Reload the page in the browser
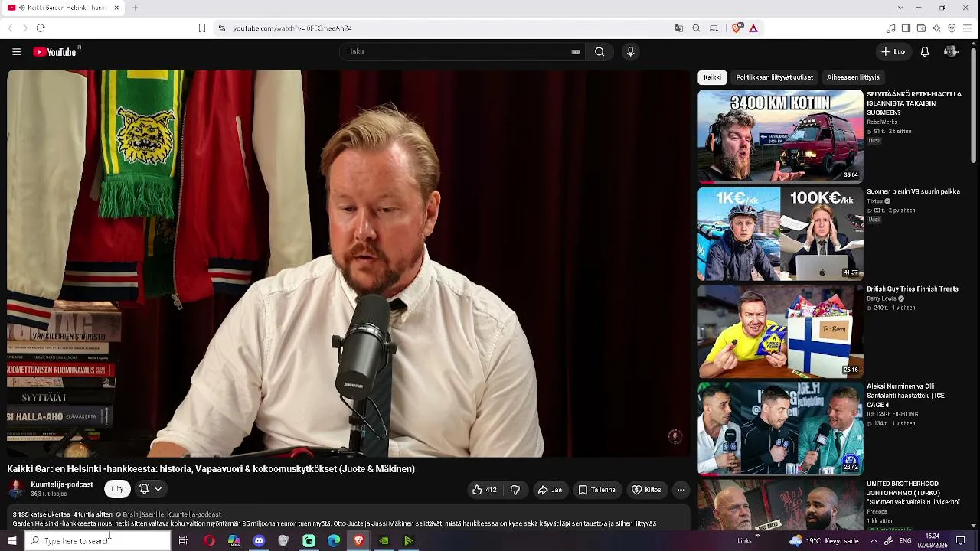Viewport: 980px width, 551px height. (x=41, y=28)
